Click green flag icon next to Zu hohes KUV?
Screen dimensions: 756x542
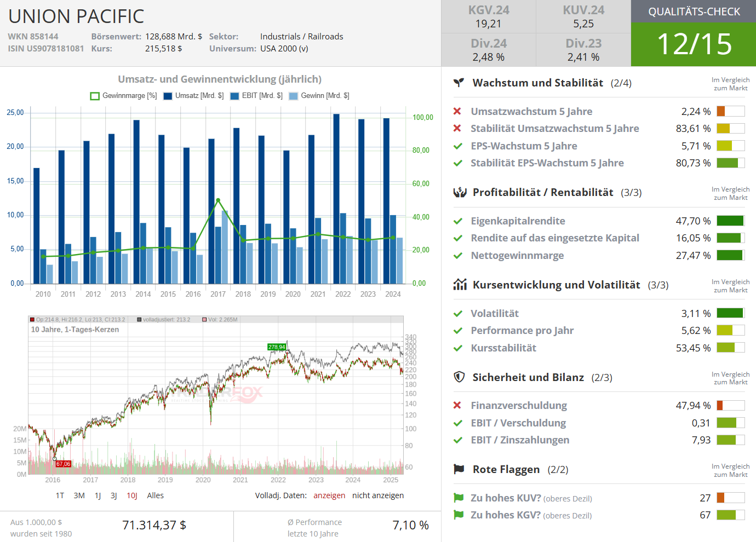tap(459, 498)
